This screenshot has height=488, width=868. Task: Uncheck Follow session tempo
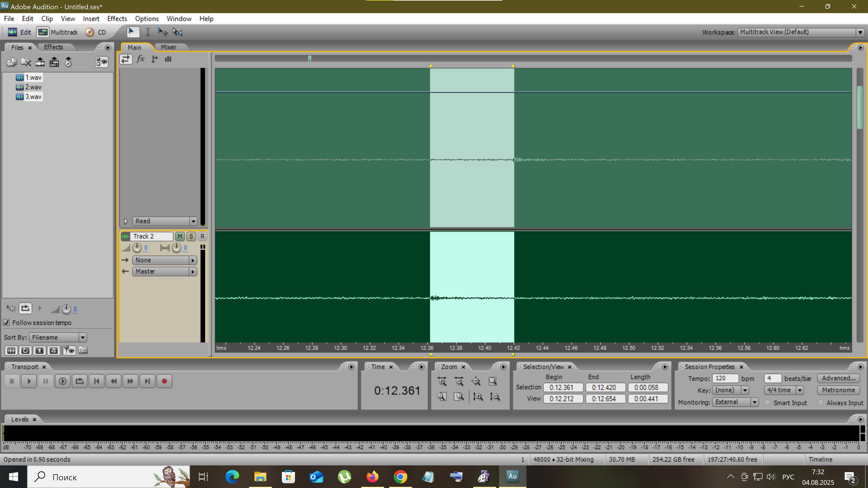(x=6, y=323)
